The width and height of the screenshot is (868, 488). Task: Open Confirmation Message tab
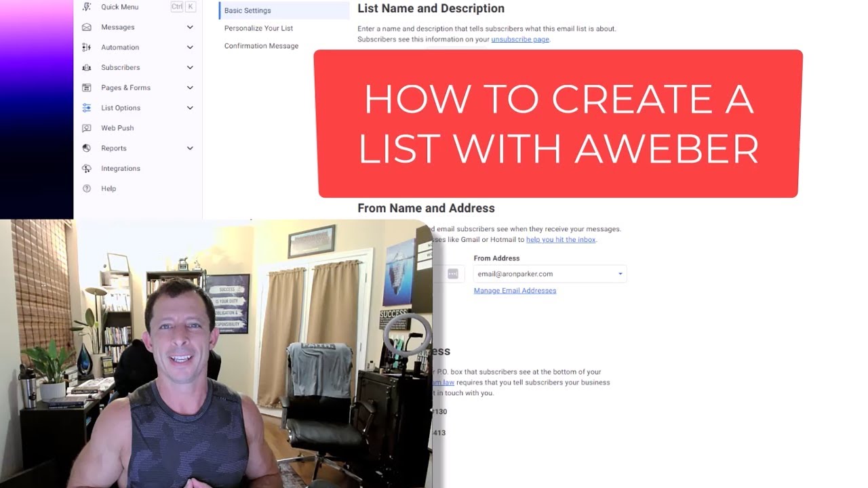pyautogui.click(x=261, y=46)
